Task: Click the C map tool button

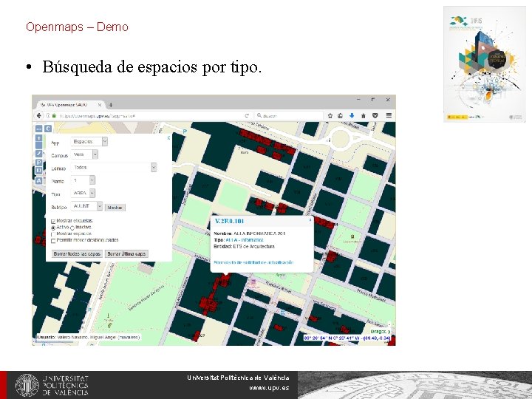Action: 48,129
